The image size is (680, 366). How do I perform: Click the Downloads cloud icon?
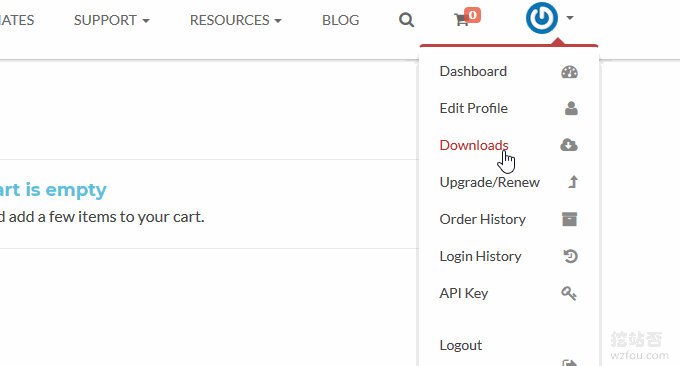click(569, 145)
